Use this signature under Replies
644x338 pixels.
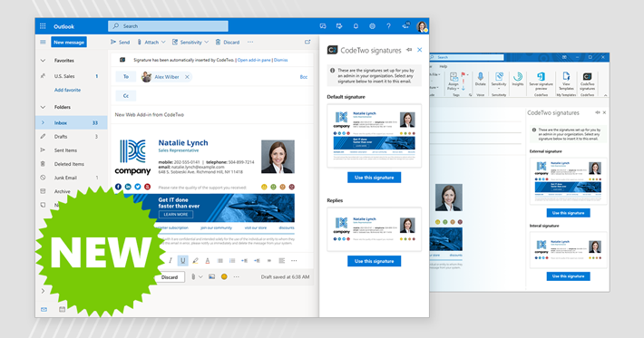[375, 261]
